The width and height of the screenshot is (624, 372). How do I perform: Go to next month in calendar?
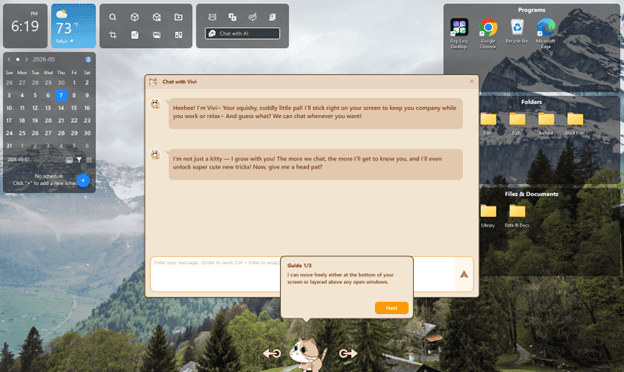pos(27,59)
